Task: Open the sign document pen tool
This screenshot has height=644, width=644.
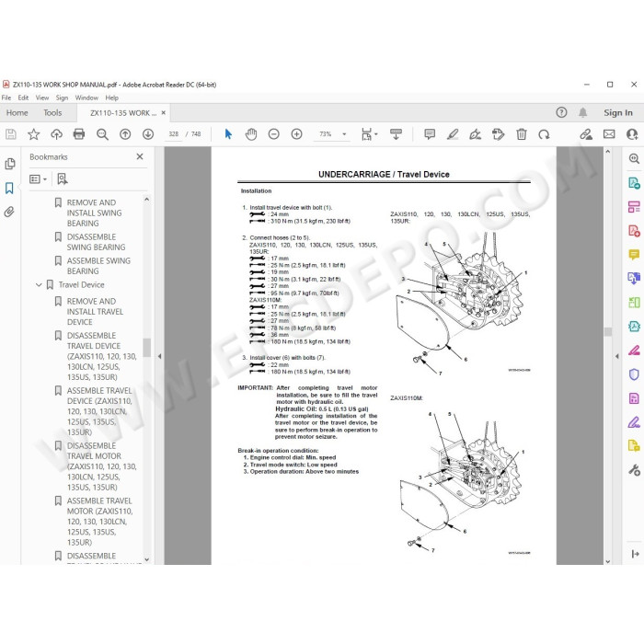Action: 476,134
